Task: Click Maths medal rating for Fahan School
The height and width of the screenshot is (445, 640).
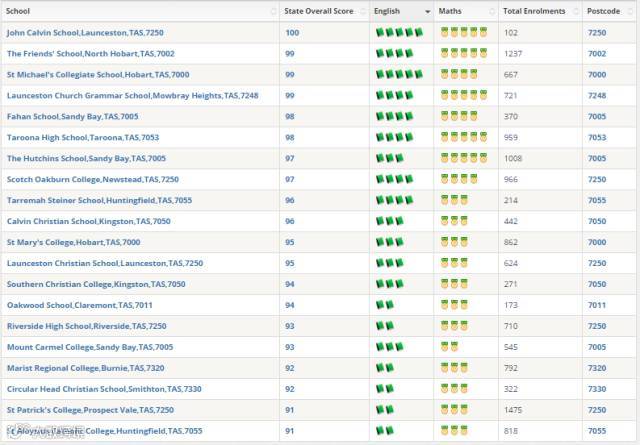Action: click(x=459, y=116)
